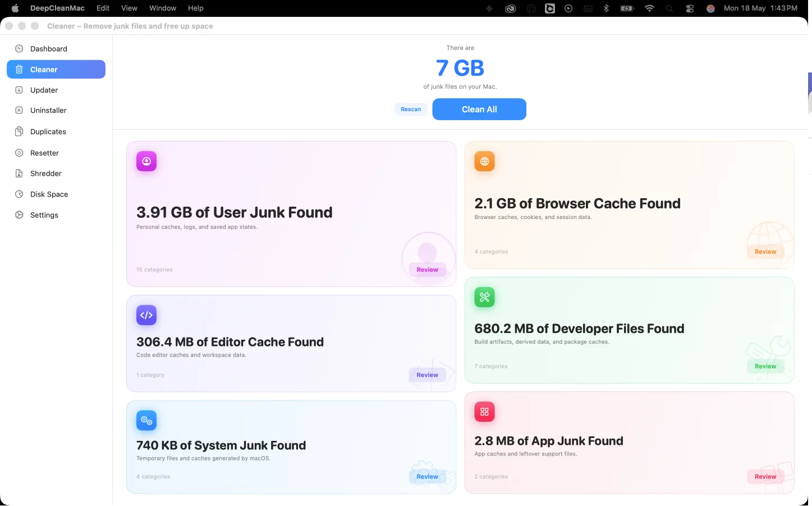Click the sparkle icon in menu bar
812x506 pixels.
489,8
